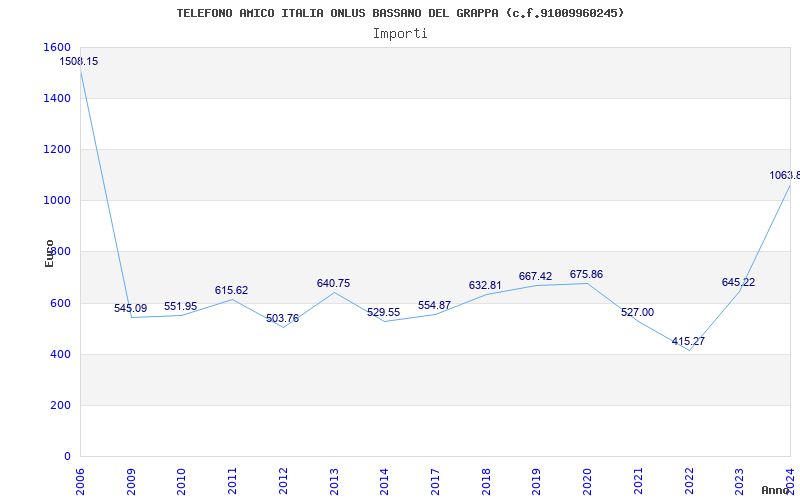Screen dimensions: 800x500
Task: Select the 675.86 value for 2020
Action: (586, 275)
